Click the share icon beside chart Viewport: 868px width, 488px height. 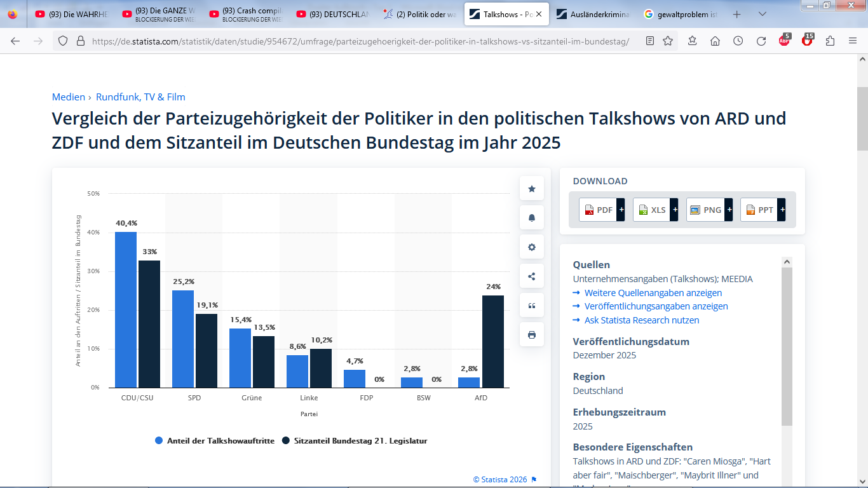pyautogui.click(x=532, y=276)
